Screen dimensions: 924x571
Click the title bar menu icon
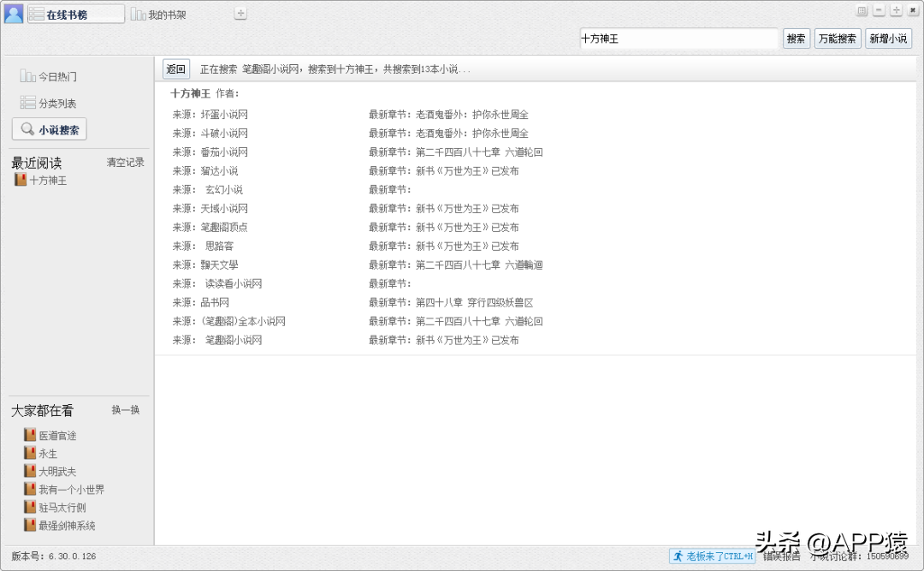[862, 10]
